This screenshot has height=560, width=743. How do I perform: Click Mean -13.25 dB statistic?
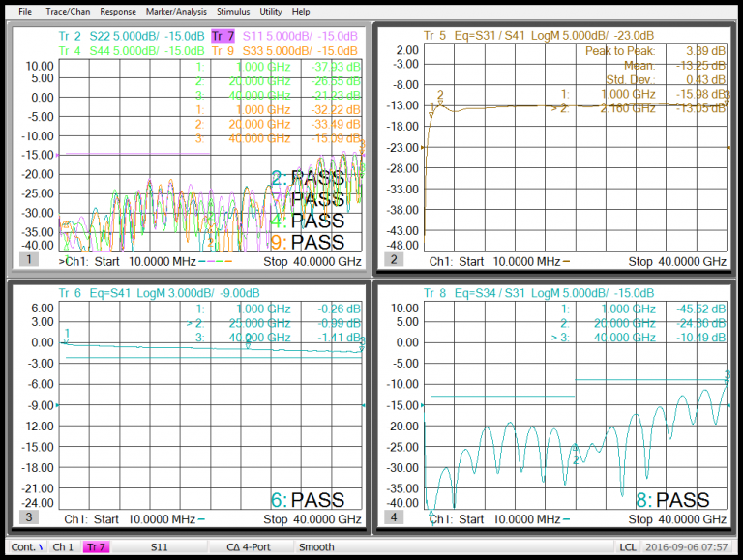tap(674, 66)
